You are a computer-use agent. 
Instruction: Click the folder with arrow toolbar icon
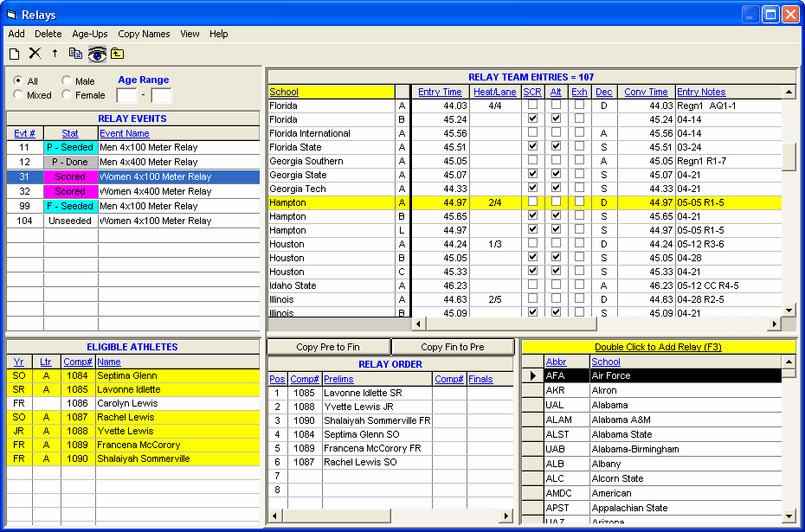[x=118, y=54]
